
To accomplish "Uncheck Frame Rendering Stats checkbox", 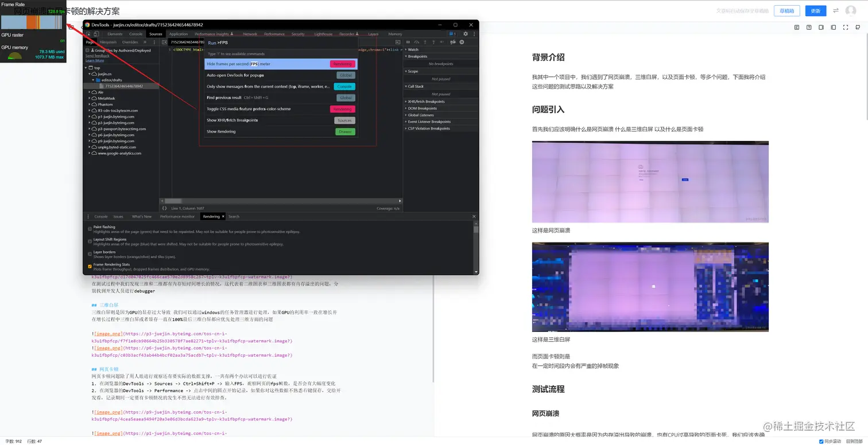I will pos(90,266).
